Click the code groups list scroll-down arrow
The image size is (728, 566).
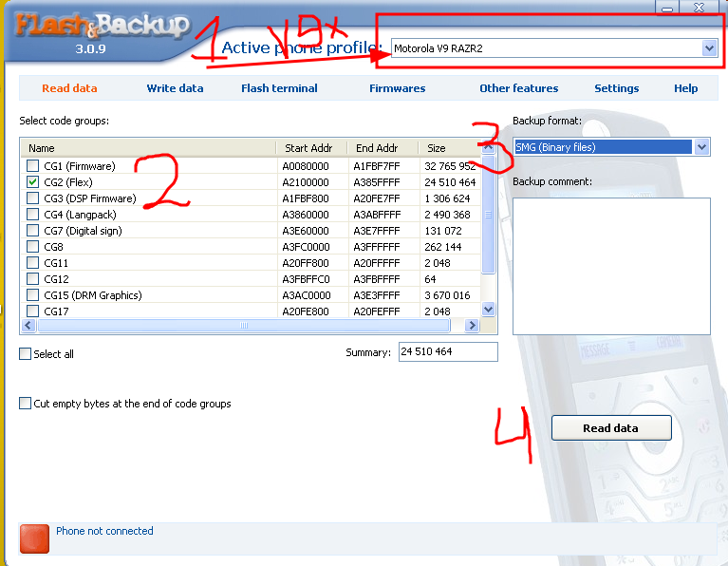point(488,309)
